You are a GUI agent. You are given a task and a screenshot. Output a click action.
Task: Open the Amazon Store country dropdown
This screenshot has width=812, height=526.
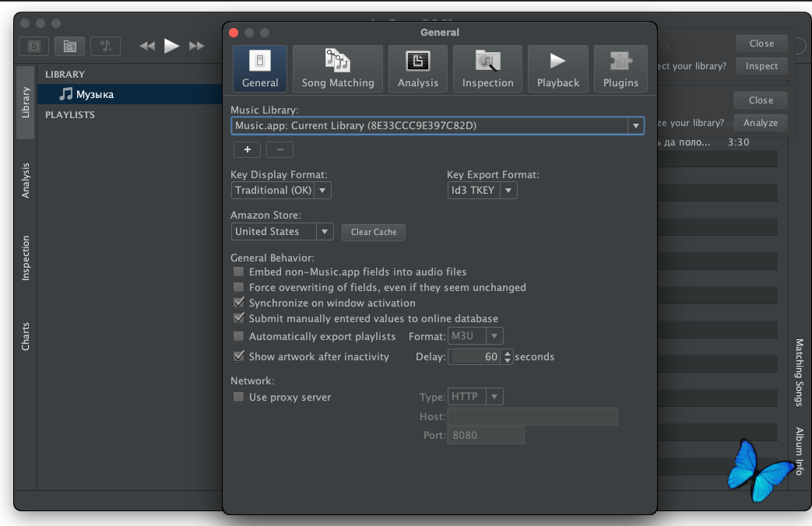(325, 232)
